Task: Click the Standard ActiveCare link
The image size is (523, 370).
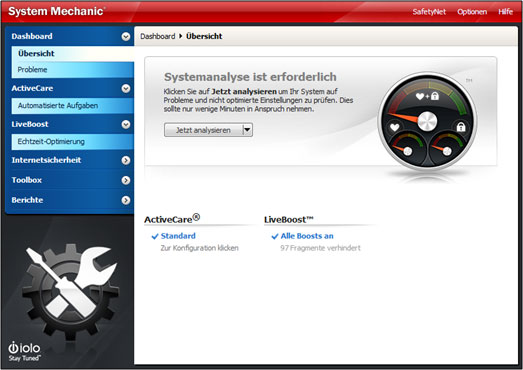Action: coord(178,236)
